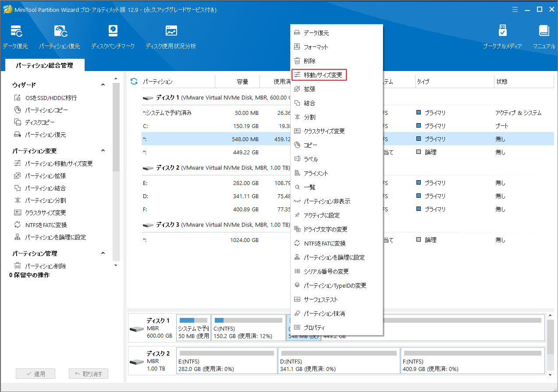Open パーティション結合 in sidebar
558x392 pixels.
[x=46, y=188]
